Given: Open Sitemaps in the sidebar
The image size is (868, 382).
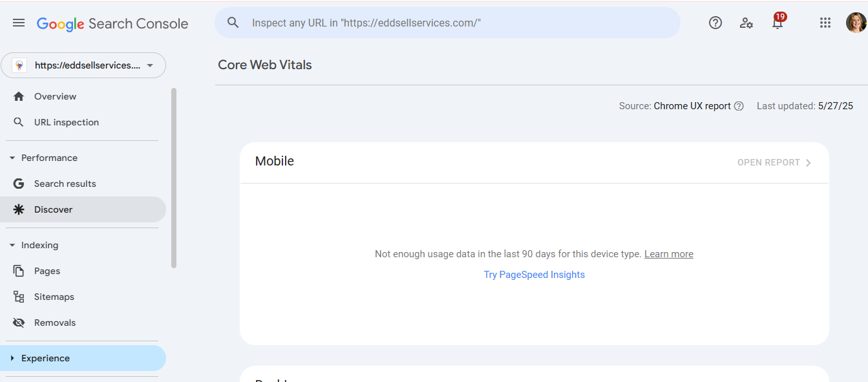Looking at the screenshot, I should (x=83, y=297).
